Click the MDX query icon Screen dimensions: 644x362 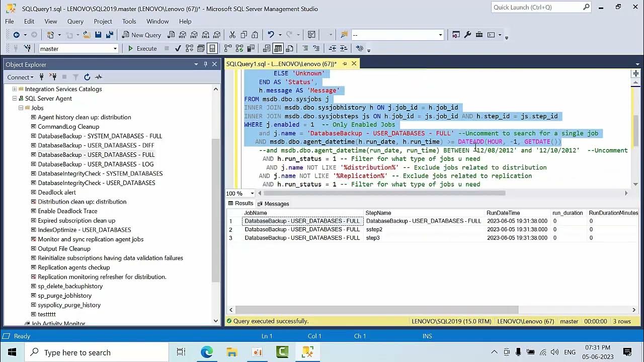pos(183,35)
